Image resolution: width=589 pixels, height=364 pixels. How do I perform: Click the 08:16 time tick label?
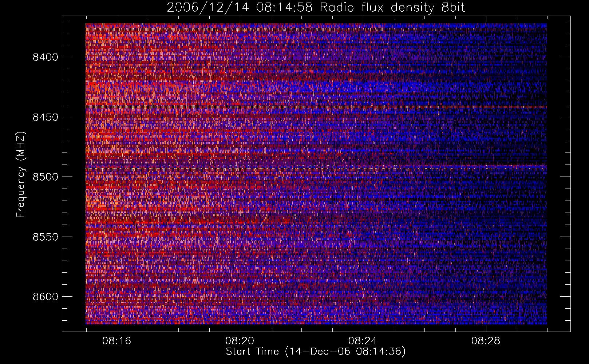[x=116, y=341]
